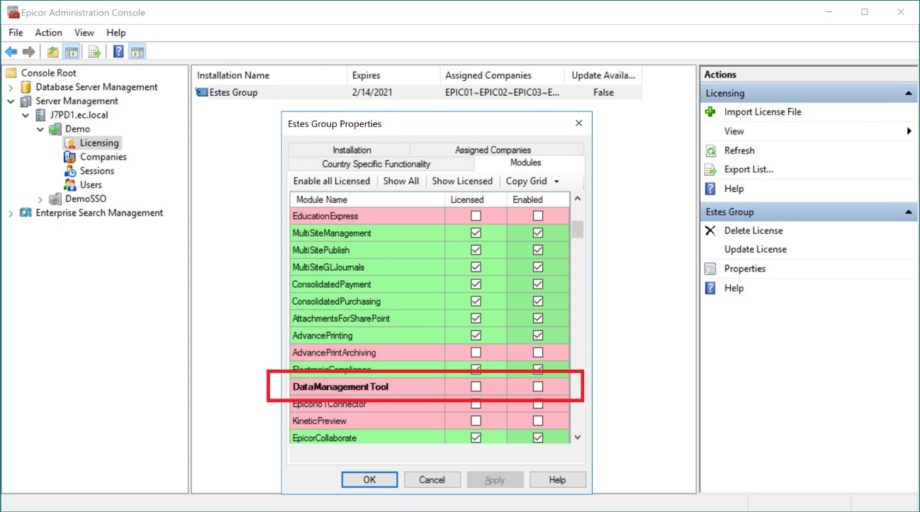
Task: Click the Export List icon in Actions
Action: (x=711, y=169)
